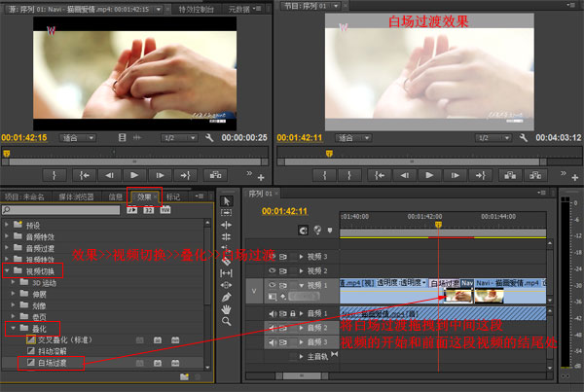
Task: Open source monitor 1/2 resolution dropdown
Action: (x=179, y=138)
